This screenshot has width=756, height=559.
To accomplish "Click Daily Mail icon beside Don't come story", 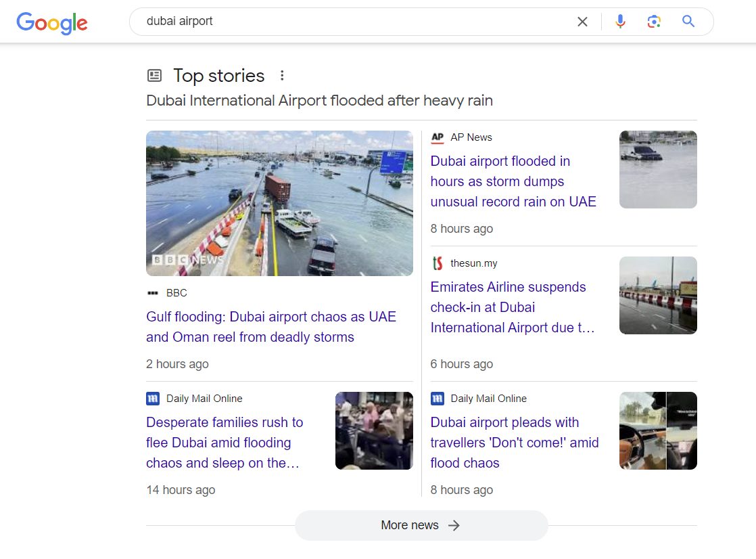I will 438,399.
